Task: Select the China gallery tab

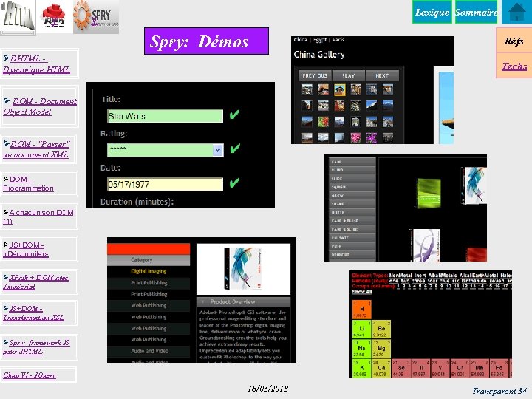Action: point(300,40)
